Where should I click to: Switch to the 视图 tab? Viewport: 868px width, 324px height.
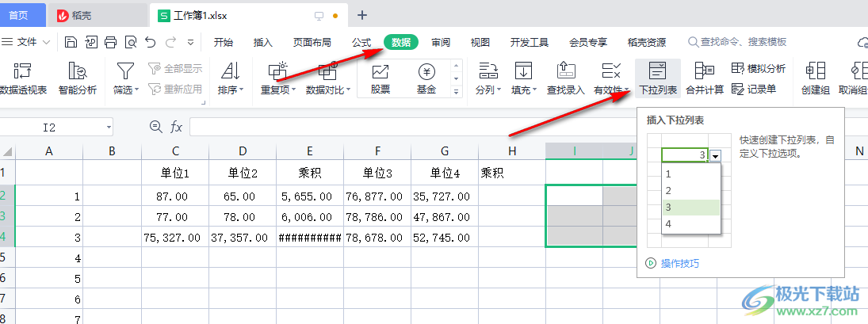tap(480, 42)
